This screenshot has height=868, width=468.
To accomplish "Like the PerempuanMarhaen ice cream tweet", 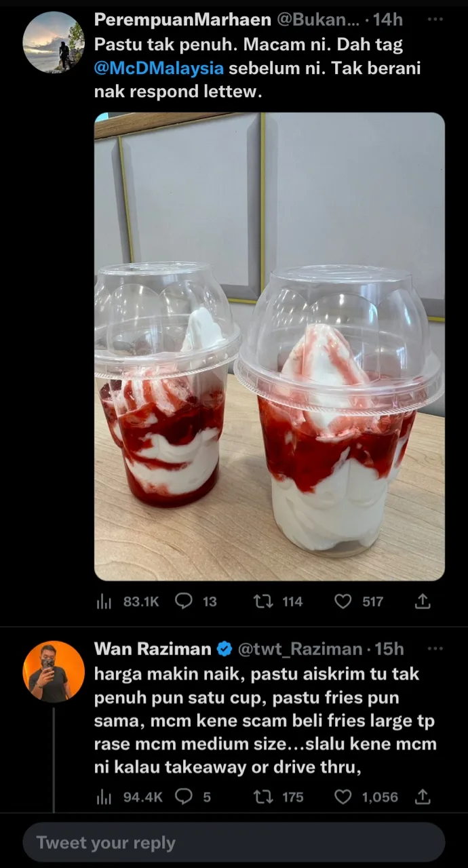I will [343, 601].
